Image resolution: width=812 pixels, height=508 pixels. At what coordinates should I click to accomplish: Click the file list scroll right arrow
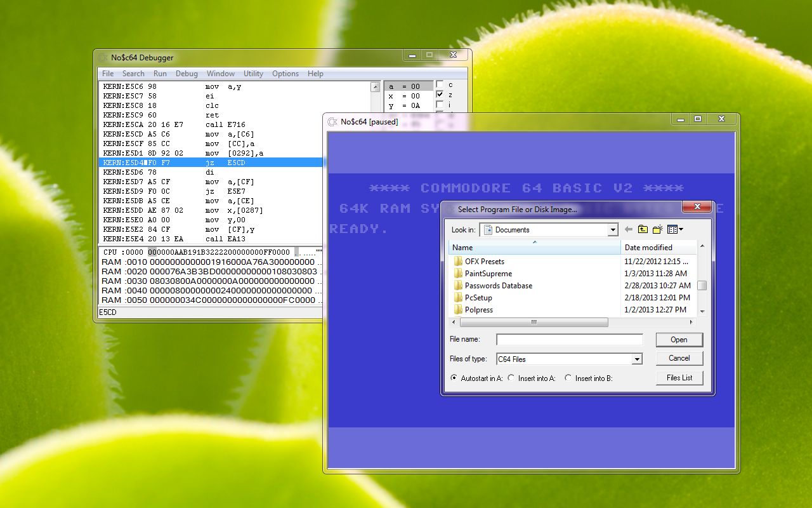click(691, 322)
